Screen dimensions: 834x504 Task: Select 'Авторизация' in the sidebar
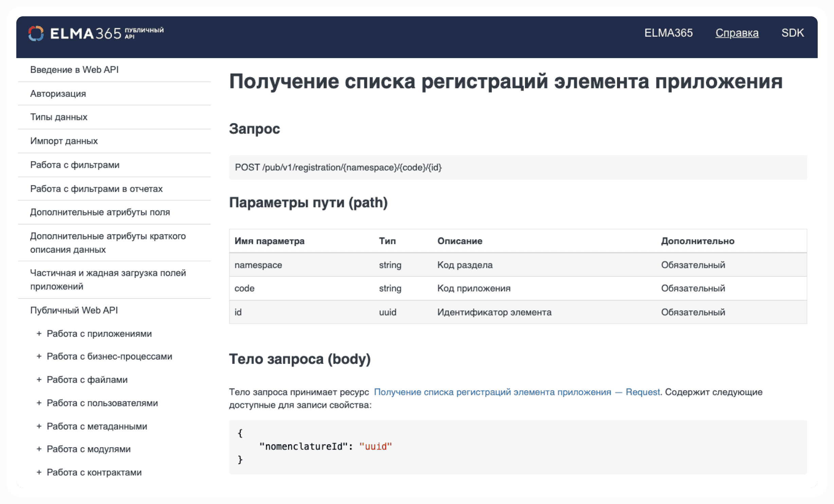[x=58, y=94]
